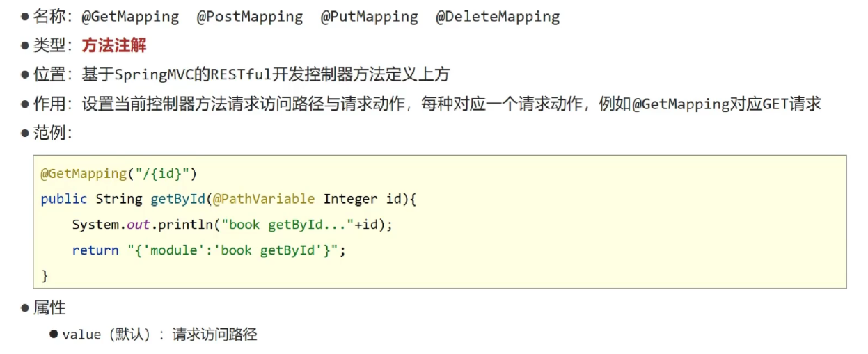Select the @PutMapping annotation name
Screen dimensions: 868x354
(370, 17)
